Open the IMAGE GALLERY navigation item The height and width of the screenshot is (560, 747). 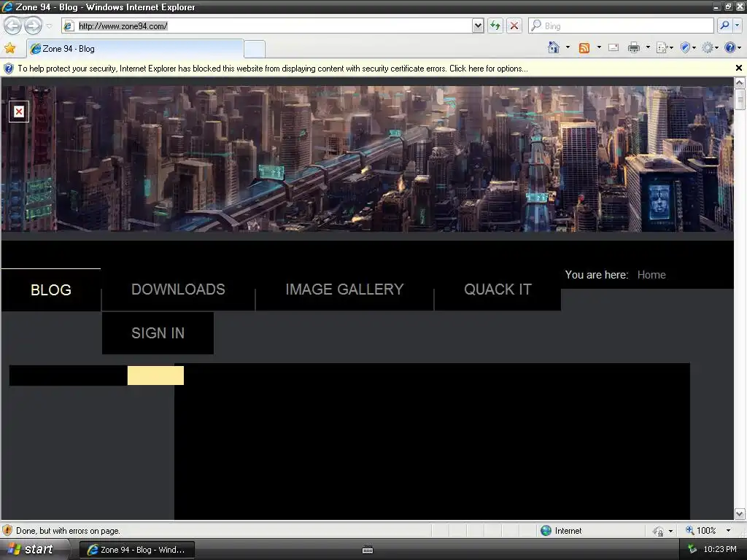click(344, 289)
